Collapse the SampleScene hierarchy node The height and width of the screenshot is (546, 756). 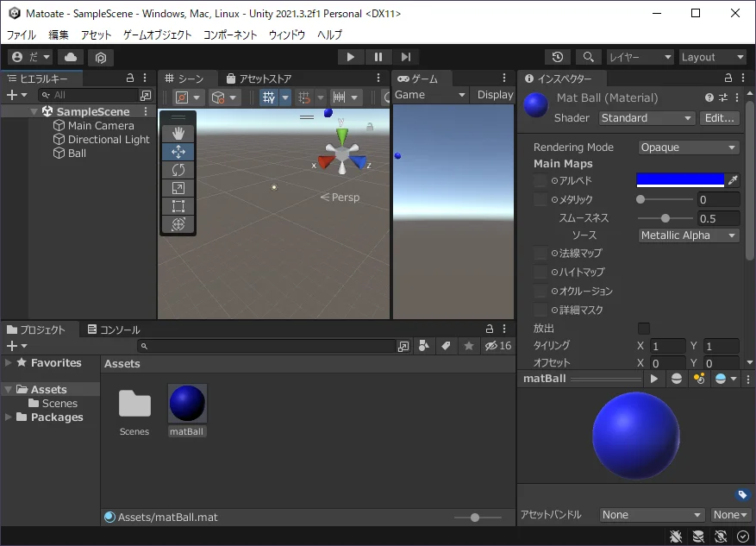[34, 112]
